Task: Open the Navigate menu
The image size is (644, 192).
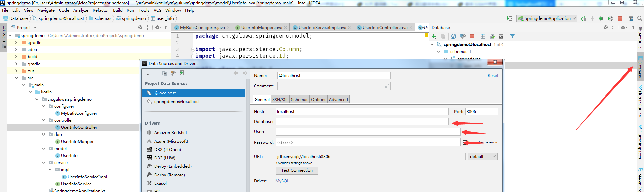Action: pyautogui.click(x=46, y=10)
